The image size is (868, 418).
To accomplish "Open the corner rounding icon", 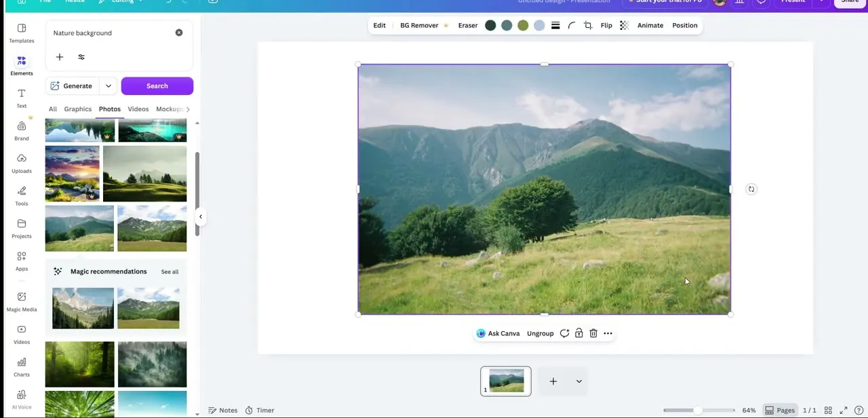I will click(572, 26).
